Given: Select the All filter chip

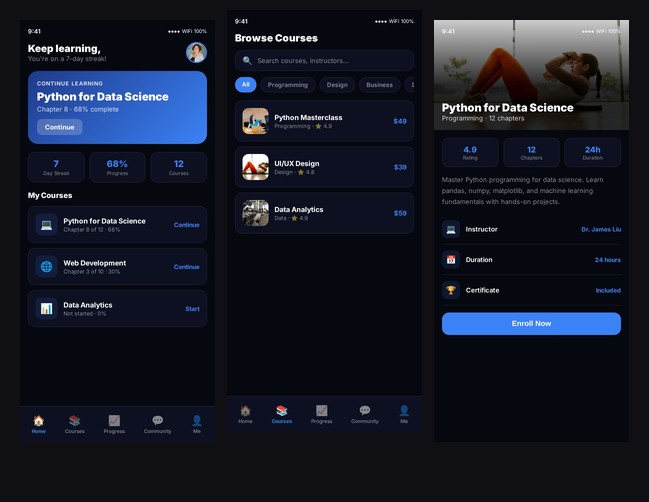Looking at the screenshot, I should (245, 85).
